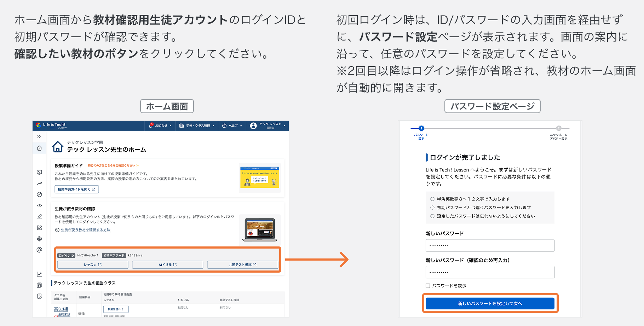Click the 情報I subject cell

pyautogui.click(x=82, y=314)
